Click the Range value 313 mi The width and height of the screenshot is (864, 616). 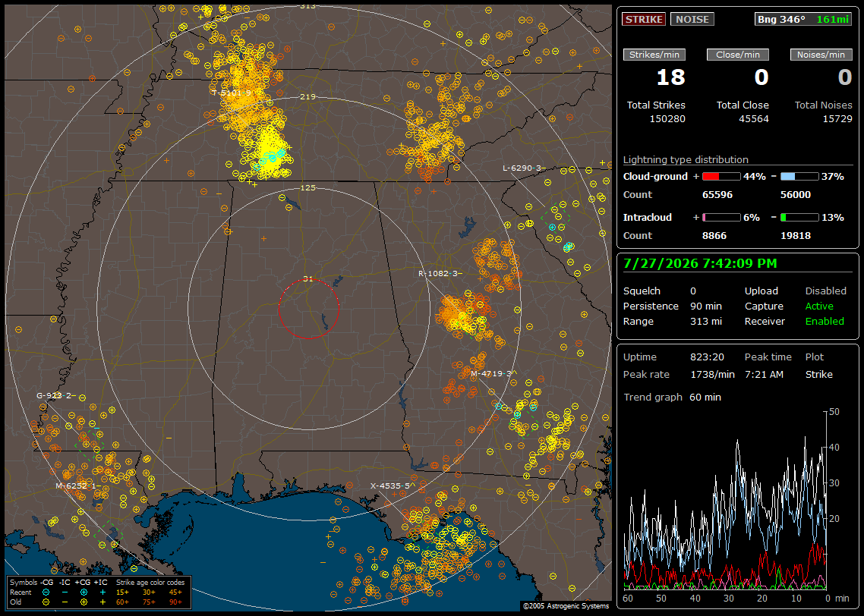(706, 321)
